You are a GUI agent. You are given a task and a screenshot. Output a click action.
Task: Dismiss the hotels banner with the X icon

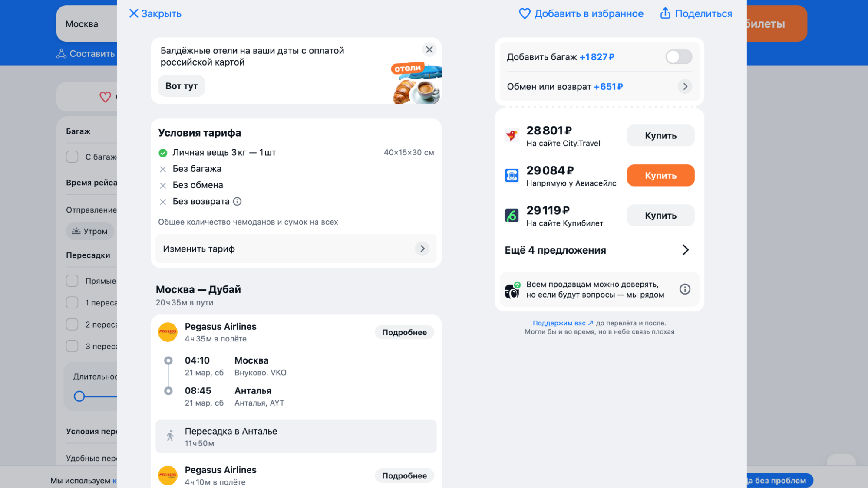429,50
